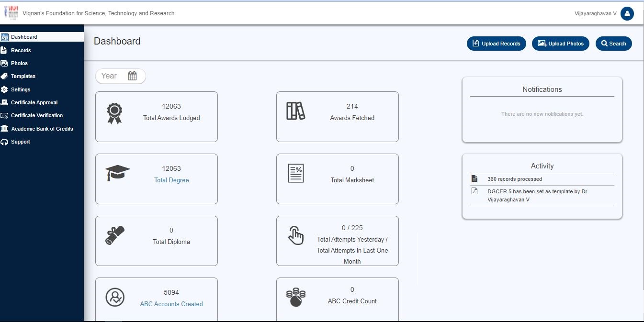Viewport: 644px width, 322px height.
Task: Click the ABC Credit Count coins icon
Action: (295, 297)
